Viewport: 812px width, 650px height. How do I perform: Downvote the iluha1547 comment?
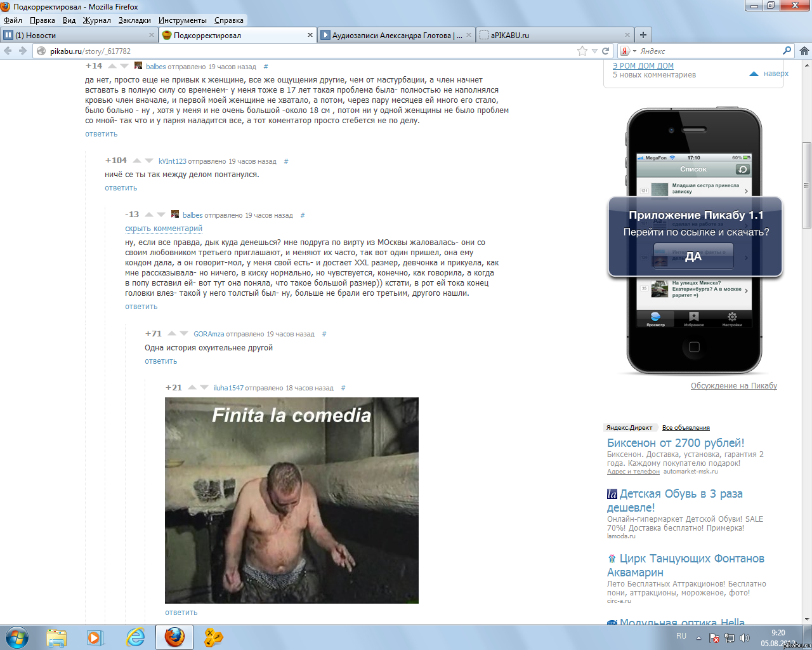pos(204,387)
